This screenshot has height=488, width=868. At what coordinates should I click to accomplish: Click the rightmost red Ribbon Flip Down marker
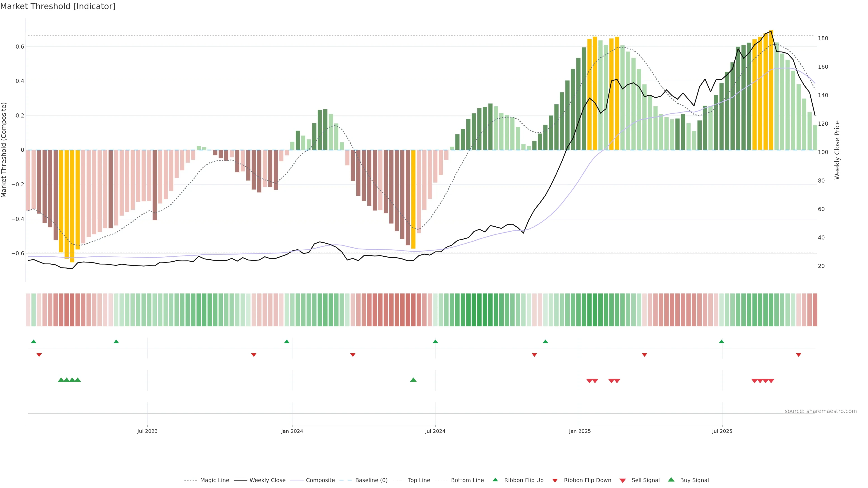coord(798,355)
